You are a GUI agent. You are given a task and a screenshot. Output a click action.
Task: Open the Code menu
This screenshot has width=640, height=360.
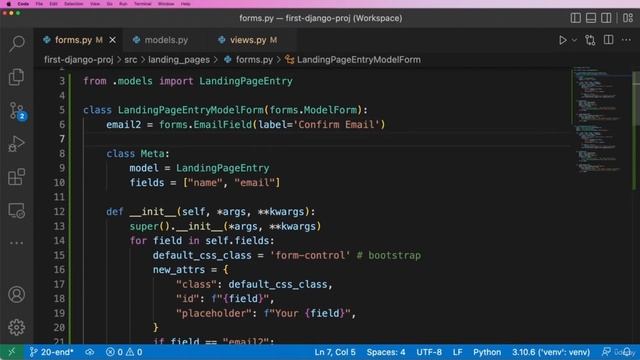pyautogui.click(x=23, y=4)
